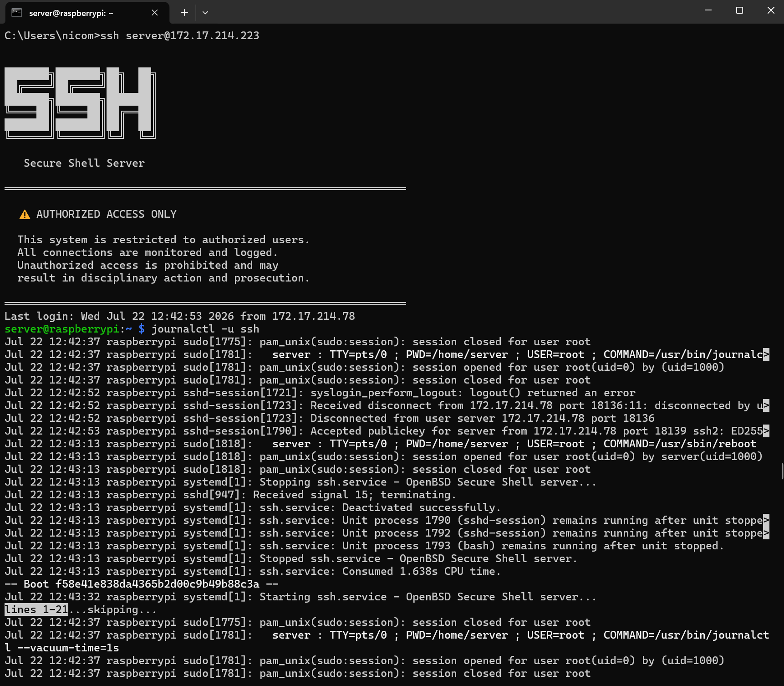Expand the new tab profile dropdown
Viewport: 784px width, 686px height.
205,13
